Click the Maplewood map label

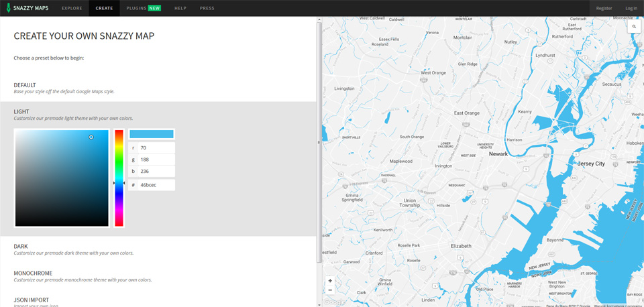coord(401,162)
